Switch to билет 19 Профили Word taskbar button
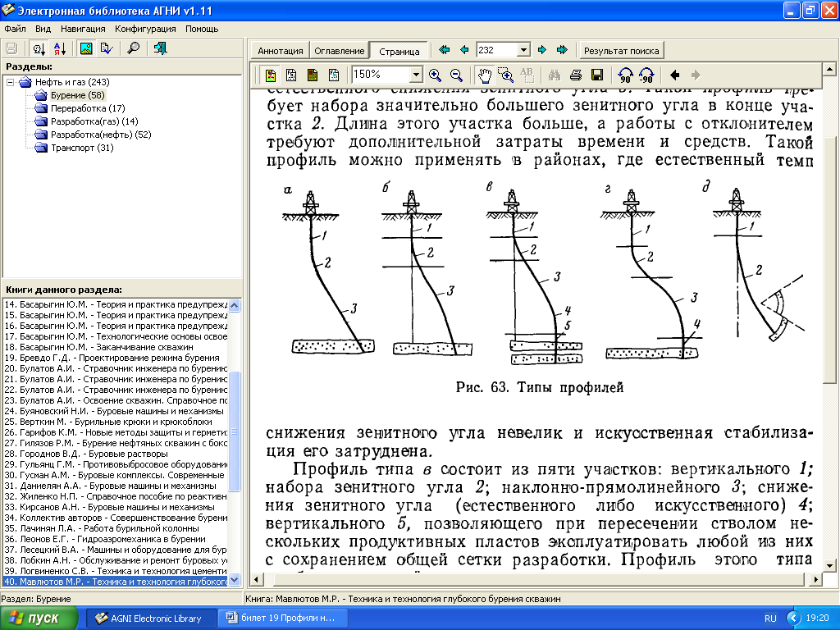 tap(283, 619)
